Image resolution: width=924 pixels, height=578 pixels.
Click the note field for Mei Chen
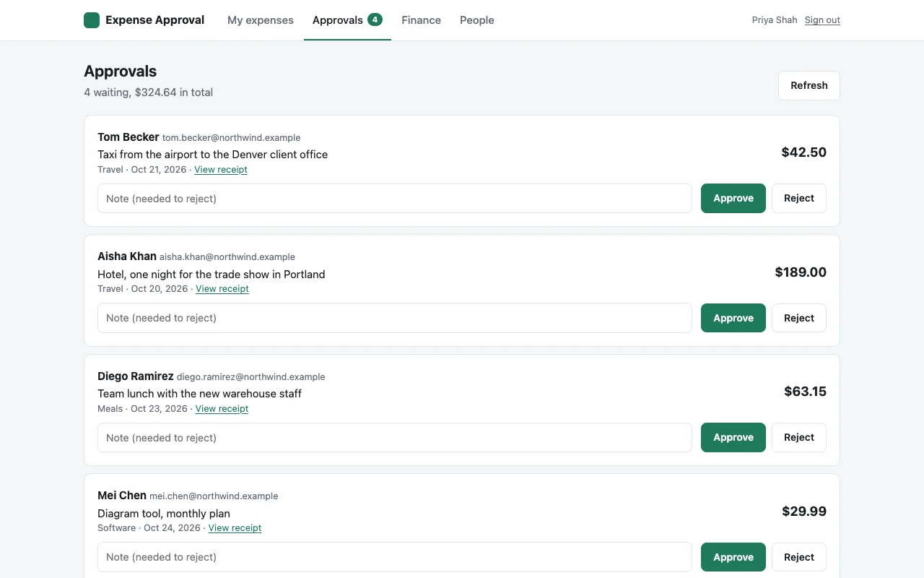coord(395,557)
